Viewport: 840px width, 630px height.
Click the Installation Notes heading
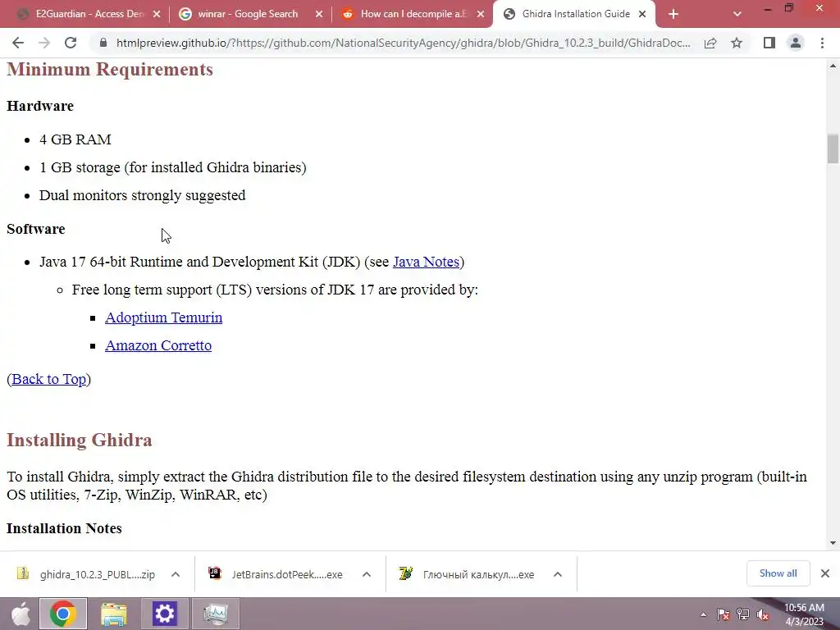click(64, 528)
